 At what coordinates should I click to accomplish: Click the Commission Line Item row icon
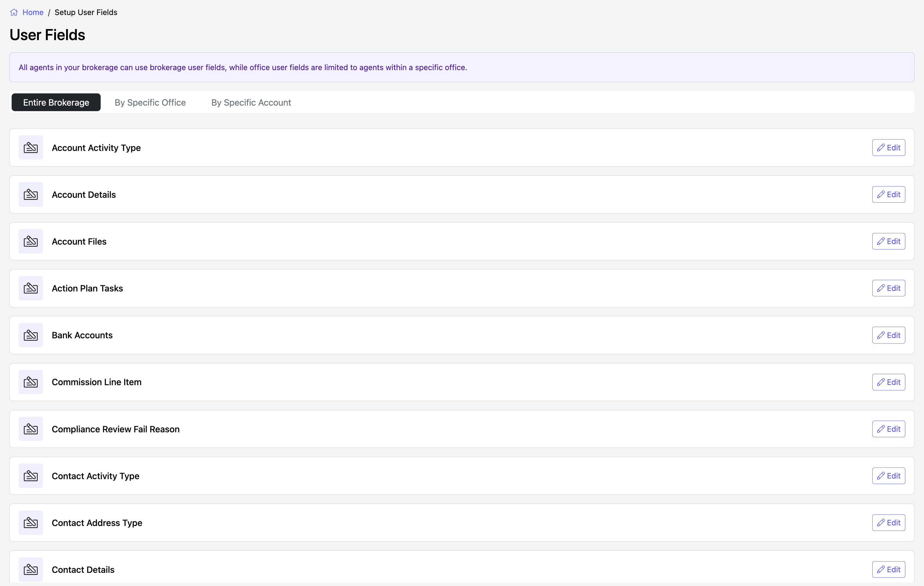click(x=31, y=382)
